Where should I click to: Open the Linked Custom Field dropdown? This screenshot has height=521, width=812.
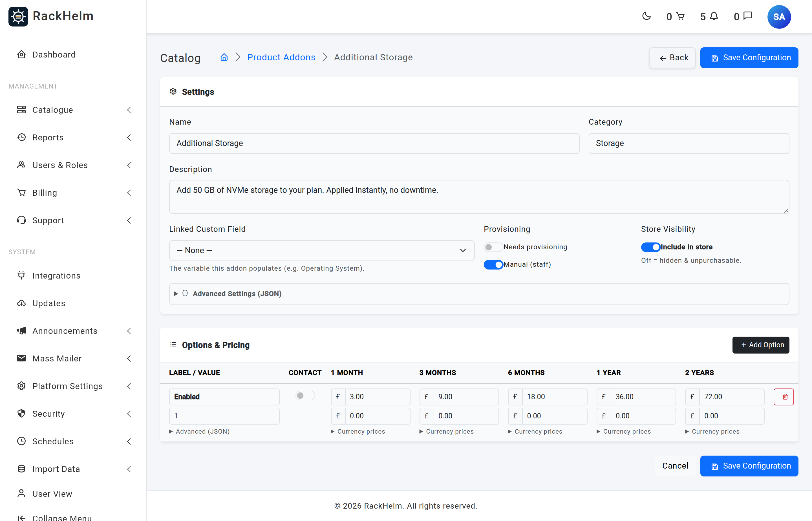click(x=321, y=250)
